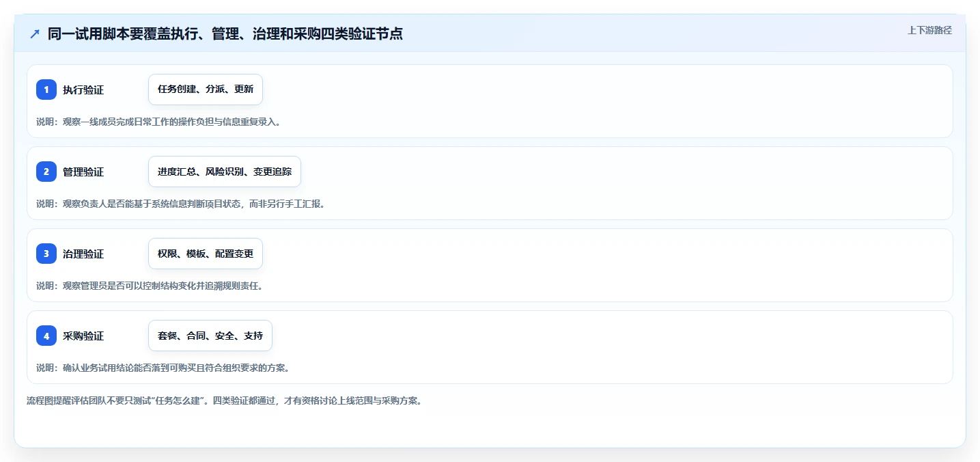The image size is (980, 462).
Task: Click the 治理验证 step title
Action: [83, 254]
